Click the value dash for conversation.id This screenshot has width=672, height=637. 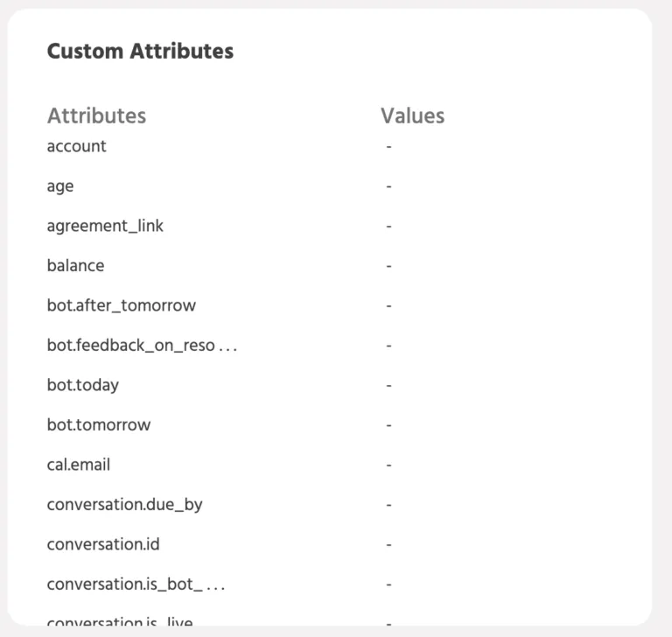click(388, 545)
